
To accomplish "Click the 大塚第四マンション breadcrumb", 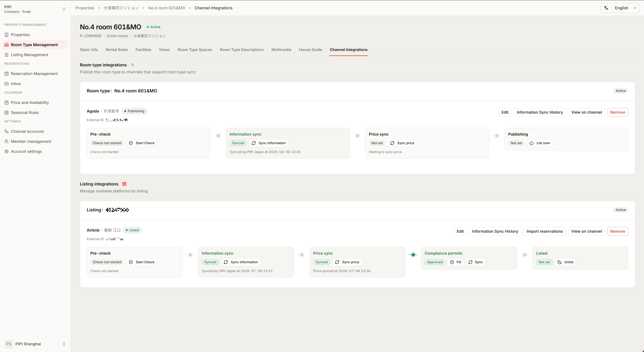I will point(121,8).
